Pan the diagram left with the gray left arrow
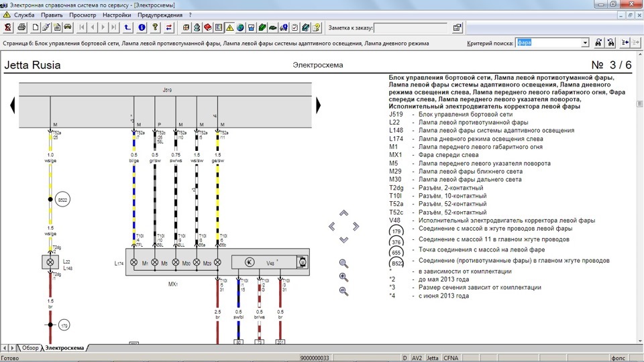 (x=332, y=226)
